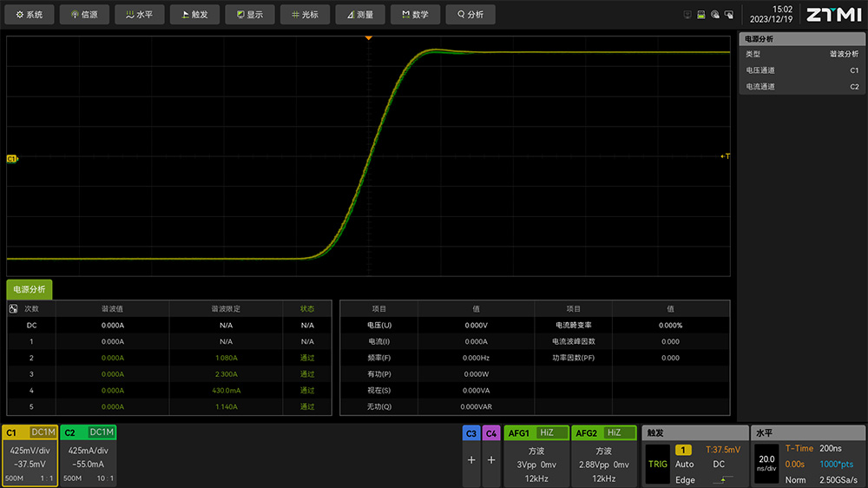This screenshot has height=488, width=868.
Task: Open the 触发 menu in the top toolbar
Action: tap(194, 15)
